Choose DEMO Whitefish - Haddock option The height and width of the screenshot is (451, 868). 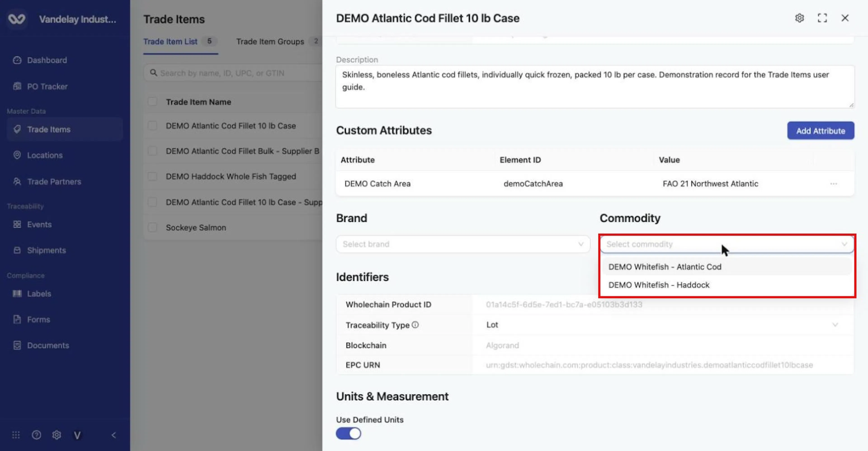727,285
